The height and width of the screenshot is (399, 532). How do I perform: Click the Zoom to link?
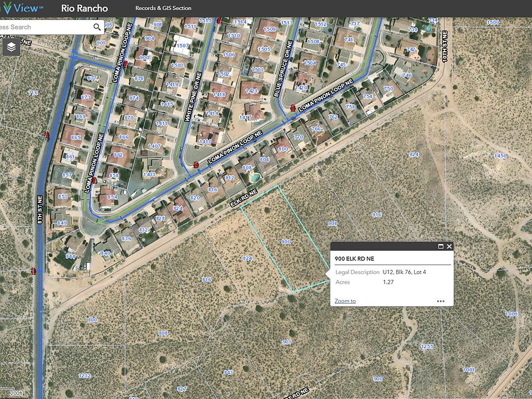tap(345, 301)
